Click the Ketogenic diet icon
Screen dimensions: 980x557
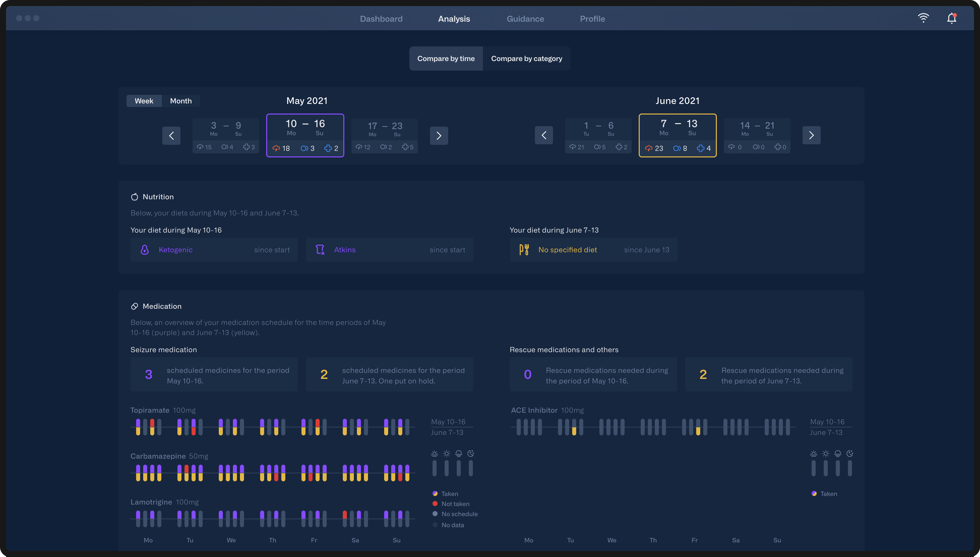coord(144,250)
